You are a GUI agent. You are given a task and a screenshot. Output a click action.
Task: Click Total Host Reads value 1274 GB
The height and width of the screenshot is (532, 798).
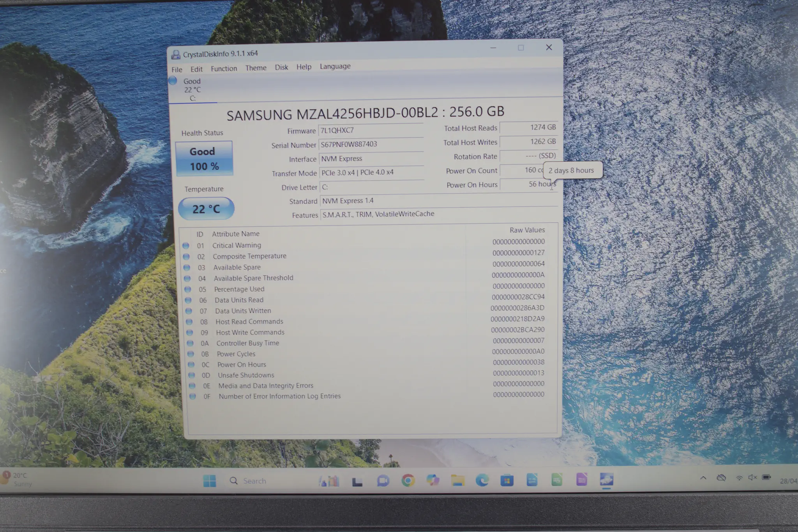(x=528, y=127)
